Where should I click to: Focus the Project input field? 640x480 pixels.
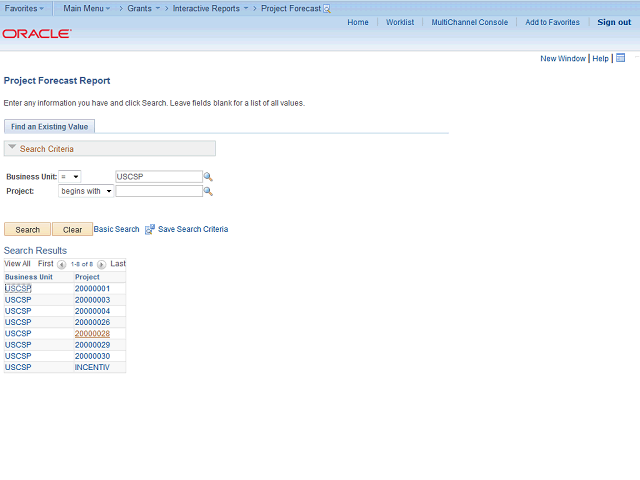(159, 191)
